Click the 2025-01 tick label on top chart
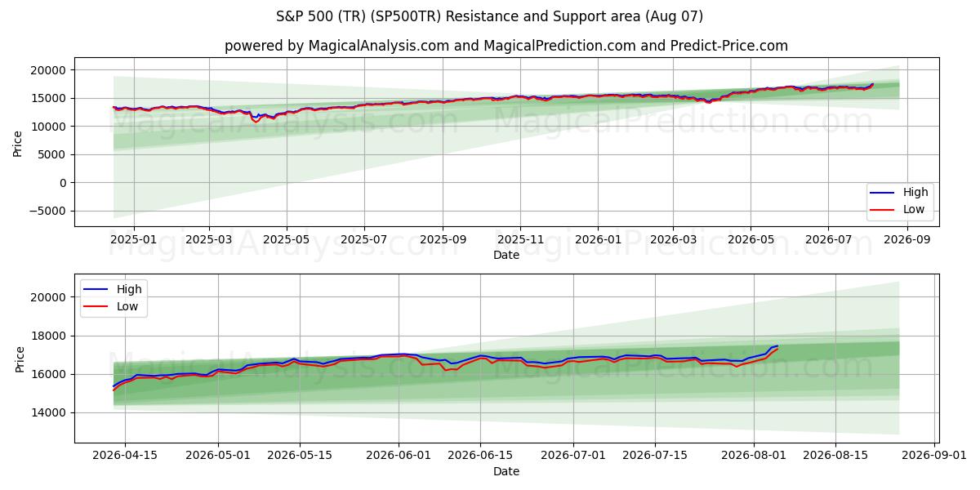The image size is (980, 490). tap(132, 240)
